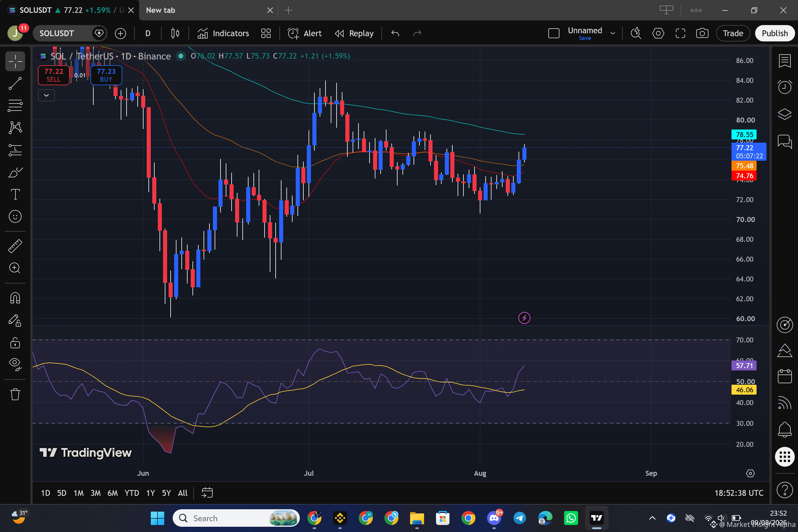This screenshot has height=532, width=798.
Task: Click the Publish button
Action: 774,33
